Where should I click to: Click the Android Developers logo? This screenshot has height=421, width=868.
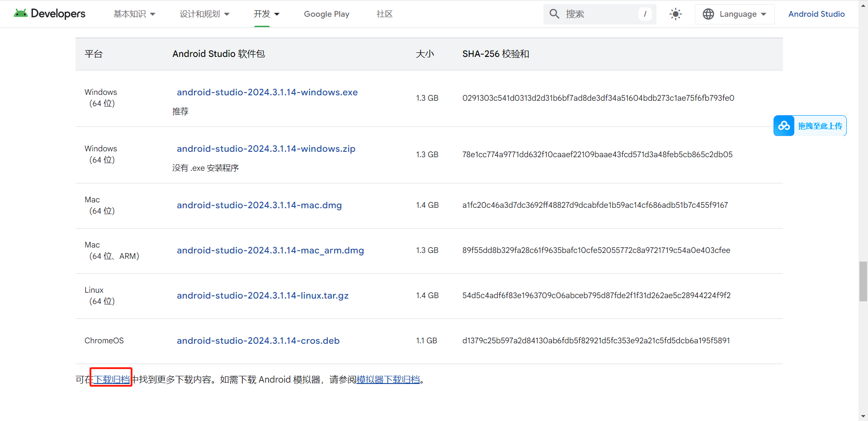click(50, 14)
